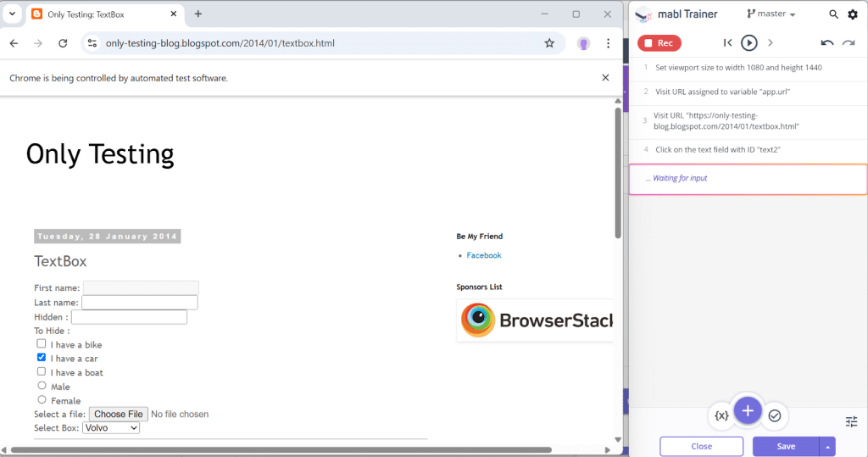Click the Close button in mabl Trainer
868x457 pixels.
click(701, 446)
